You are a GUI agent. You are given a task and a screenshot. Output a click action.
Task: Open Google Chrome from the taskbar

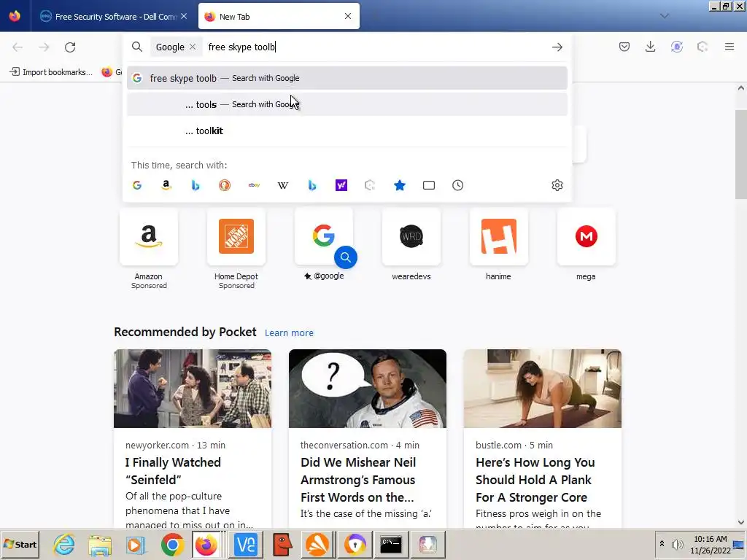[172, 544]
